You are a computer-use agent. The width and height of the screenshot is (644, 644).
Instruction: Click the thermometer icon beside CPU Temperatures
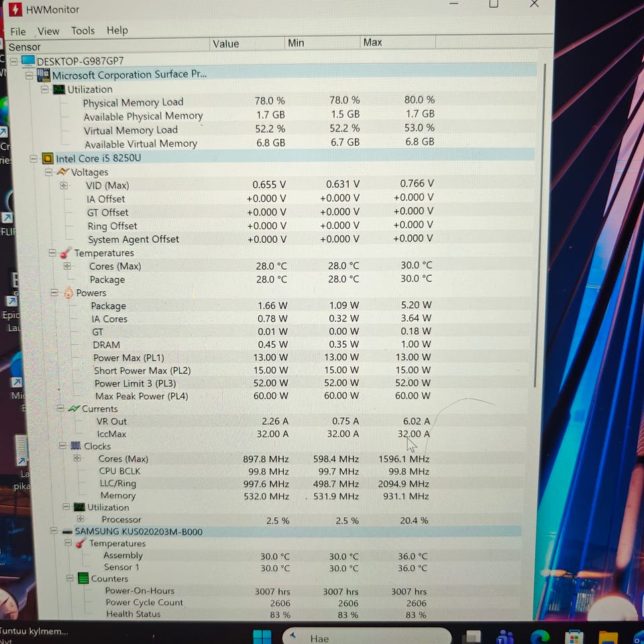pyautogui.click(x=66, y=253)
